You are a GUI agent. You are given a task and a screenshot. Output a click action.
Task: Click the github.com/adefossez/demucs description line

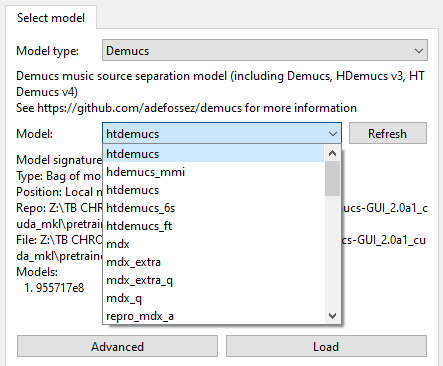coord(186,108)
